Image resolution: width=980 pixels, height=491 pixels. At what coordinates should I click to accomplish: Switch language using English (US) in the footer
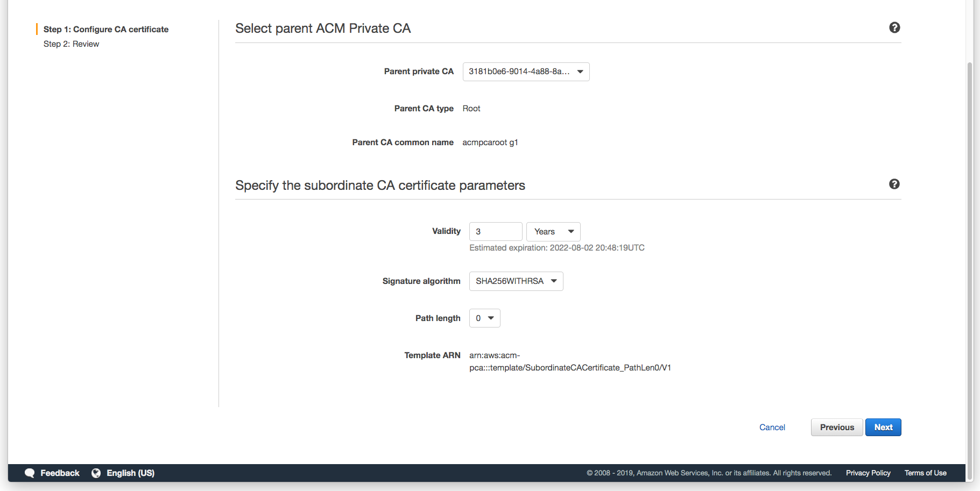(130, 473)
